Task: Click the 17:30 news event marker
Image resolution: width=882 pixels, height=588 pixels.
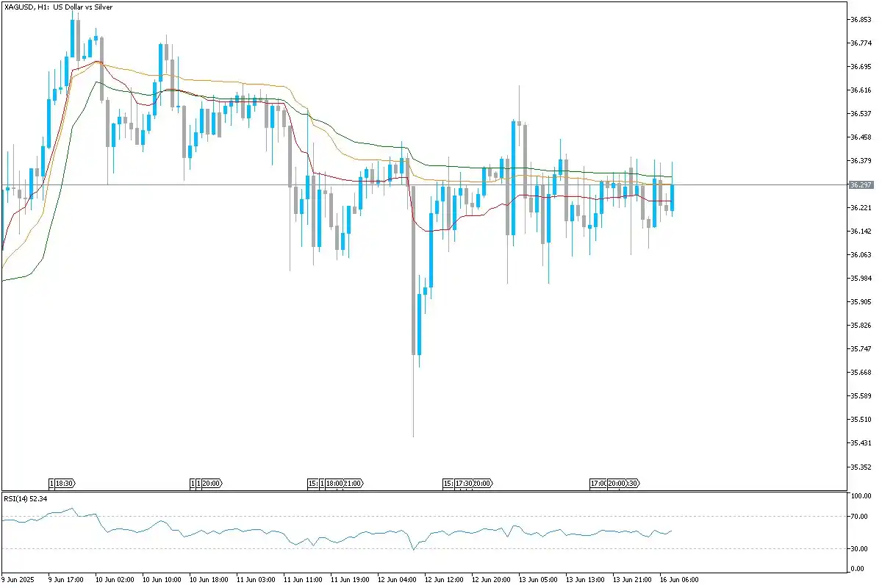Action: [x=464, y=484]
